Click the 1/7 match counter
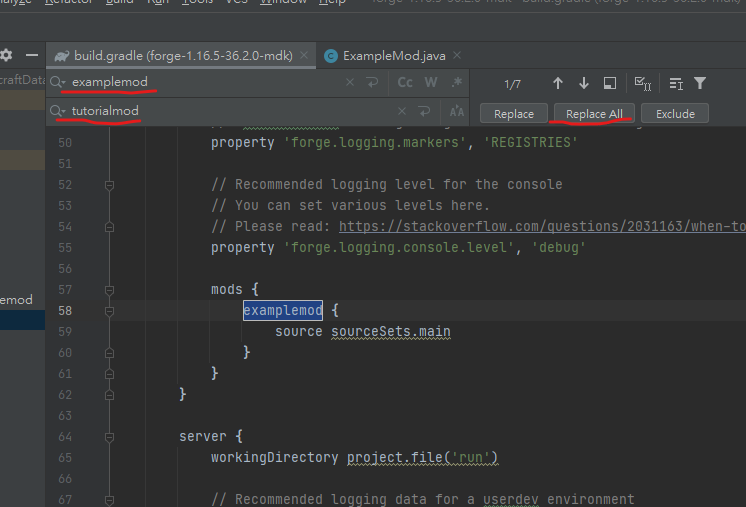 (x=512, y=85)
